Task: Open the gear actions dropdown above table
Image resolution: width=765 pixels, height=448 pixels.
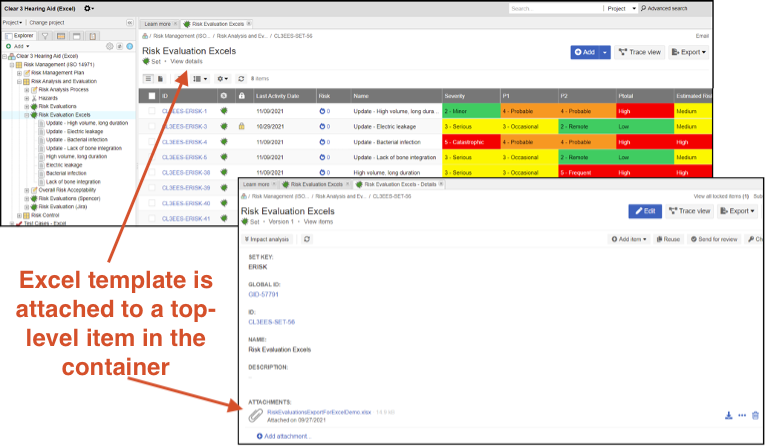Action: (223, 79)
